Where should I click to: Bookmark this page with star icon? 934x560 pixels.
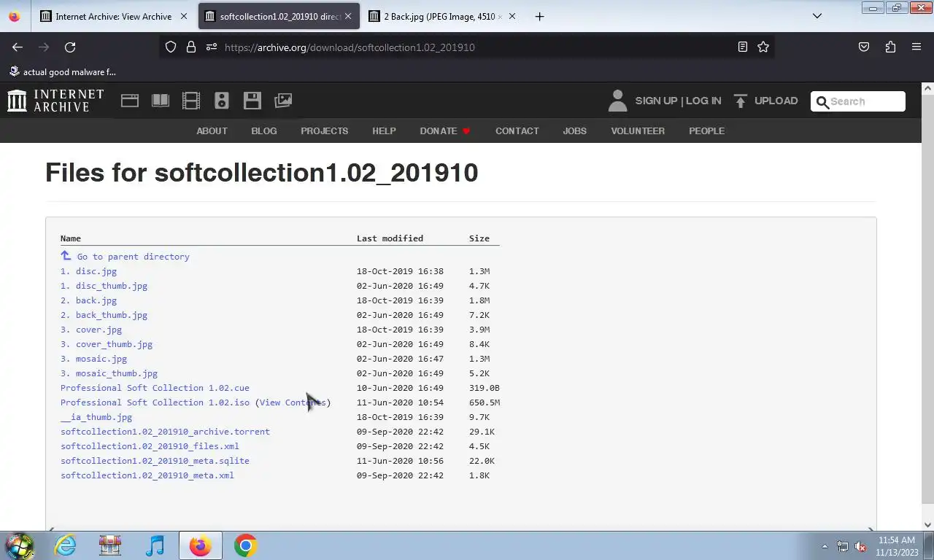coord(763,47)
